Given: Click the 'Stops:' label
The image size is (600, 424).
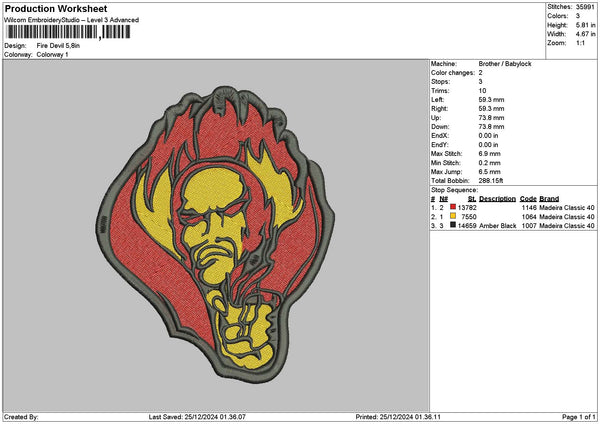Looking at the screenshot, I should tap(440, 82).
